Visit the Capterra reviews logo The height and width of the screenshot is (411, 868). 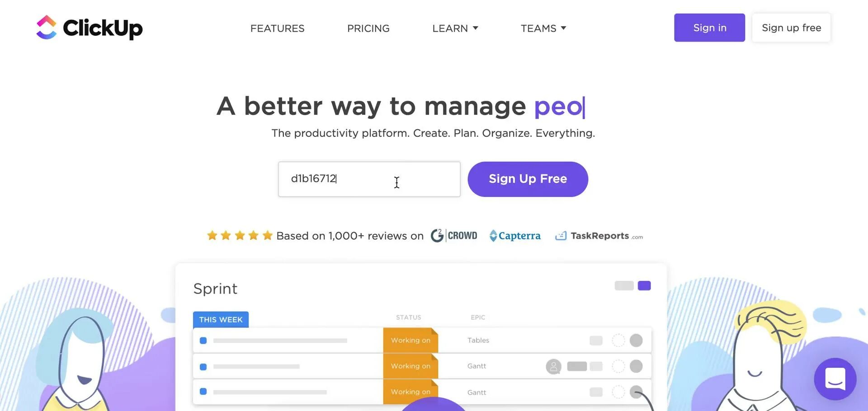515,236
